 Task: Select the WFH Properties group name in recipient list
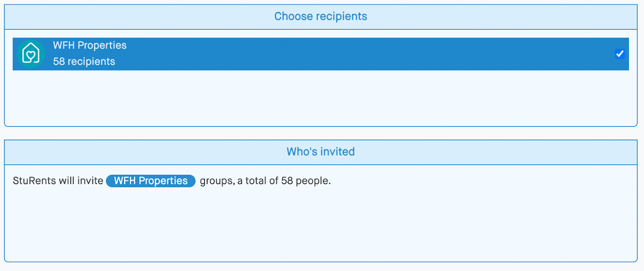point(90,45)
